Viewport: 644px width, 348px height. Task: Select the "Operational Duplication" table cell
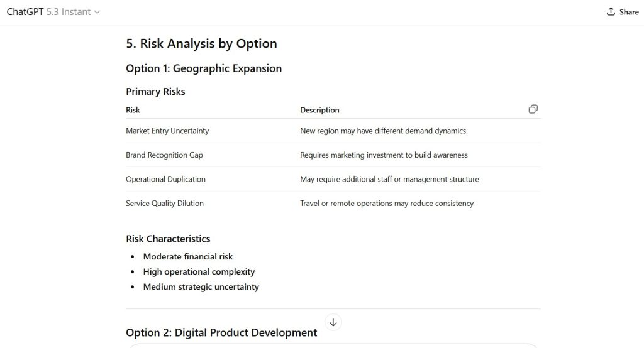pos(165,179)
